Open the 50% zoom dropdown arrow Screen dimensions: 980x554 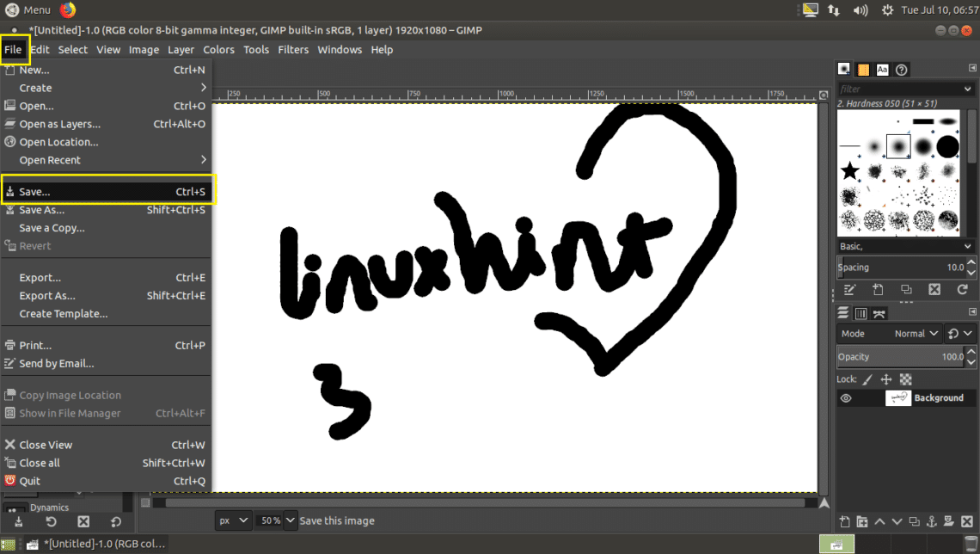point(290,520)
